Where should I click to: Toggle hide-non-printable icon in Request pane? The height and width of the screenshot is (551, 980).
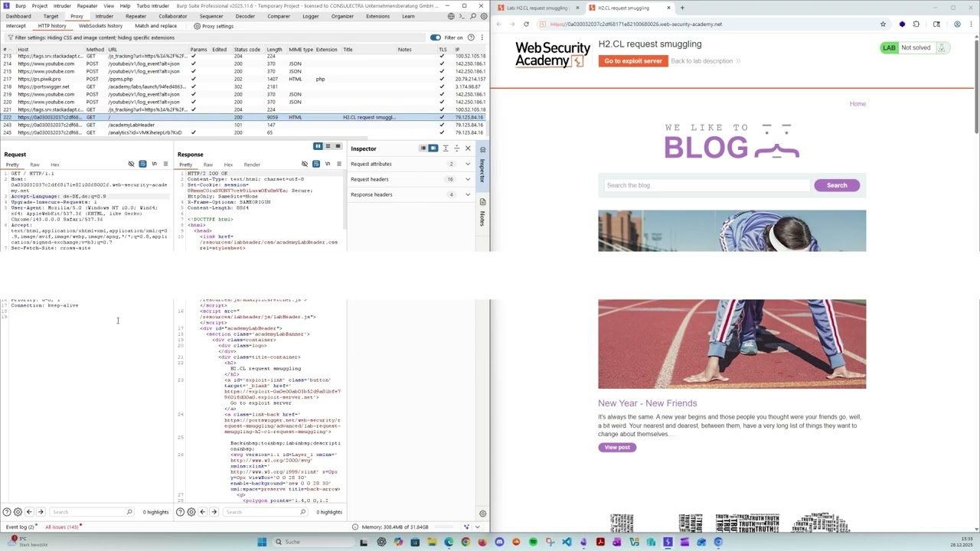pyautogui.click(x=131, y=164)
